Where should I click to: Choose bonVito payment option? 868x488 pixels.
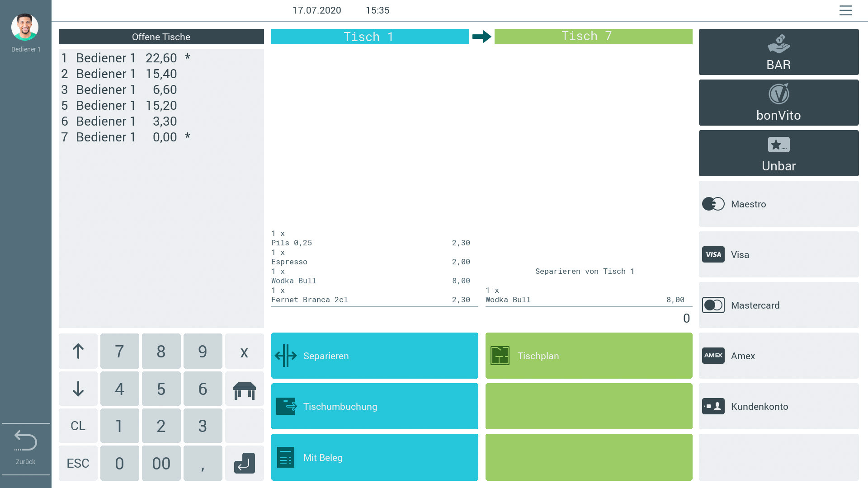pos(778,103)
